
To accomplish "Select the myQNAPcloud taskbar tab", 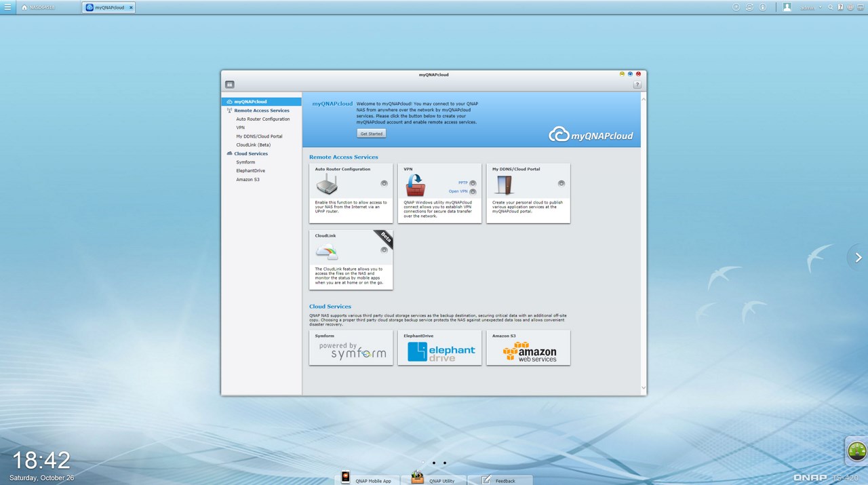I will point(108,7).
